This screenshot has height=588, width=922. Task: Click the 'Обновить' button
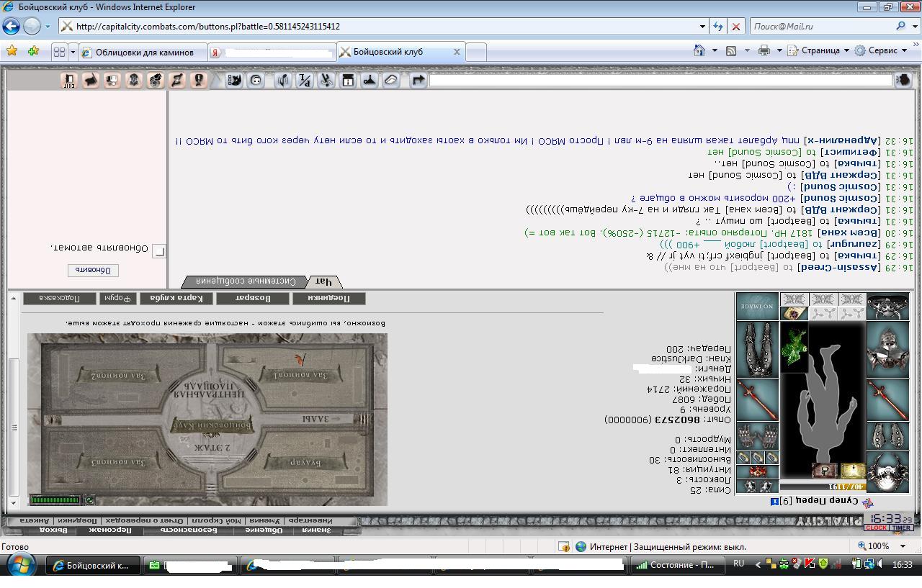(x=93, y=270)
